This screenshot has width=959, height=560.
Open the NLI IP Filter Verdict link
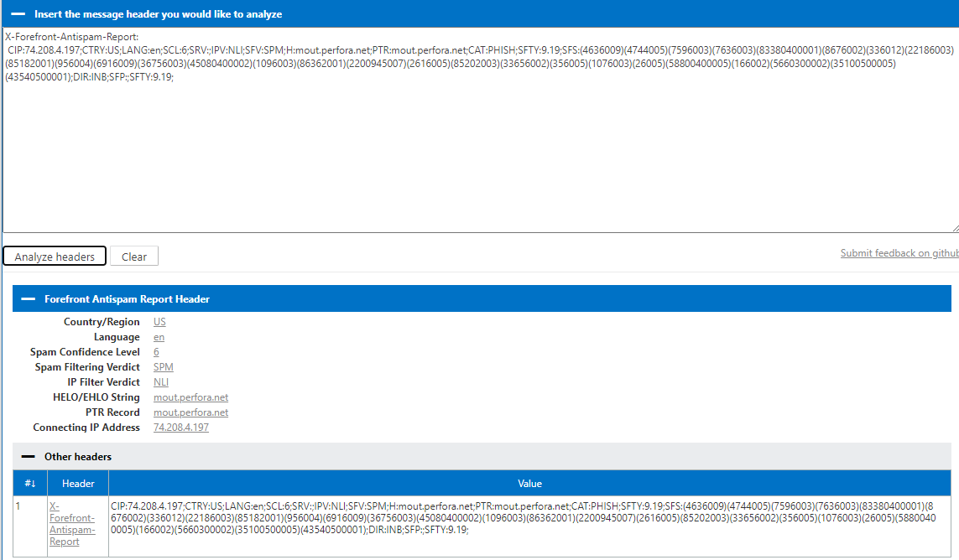(x=160, y=381)
